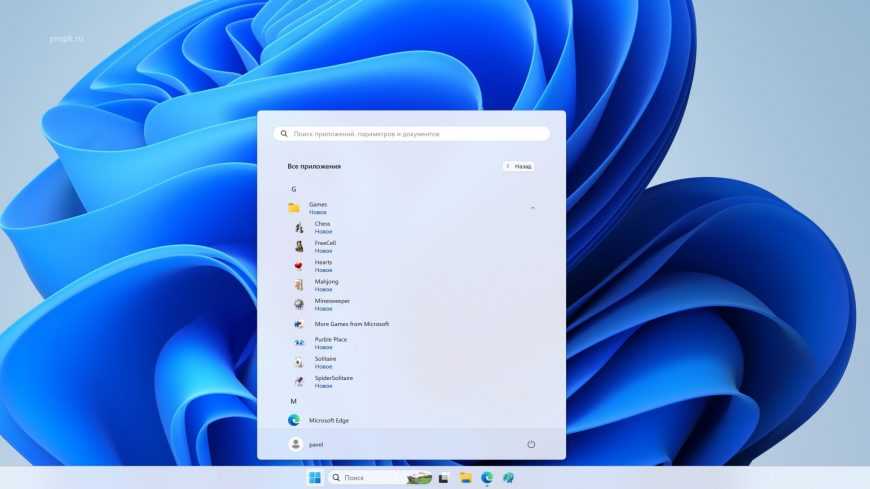870x489 pixels.
Task: Click the 'Все приложения' heading
Action: [x=314, y=166]
